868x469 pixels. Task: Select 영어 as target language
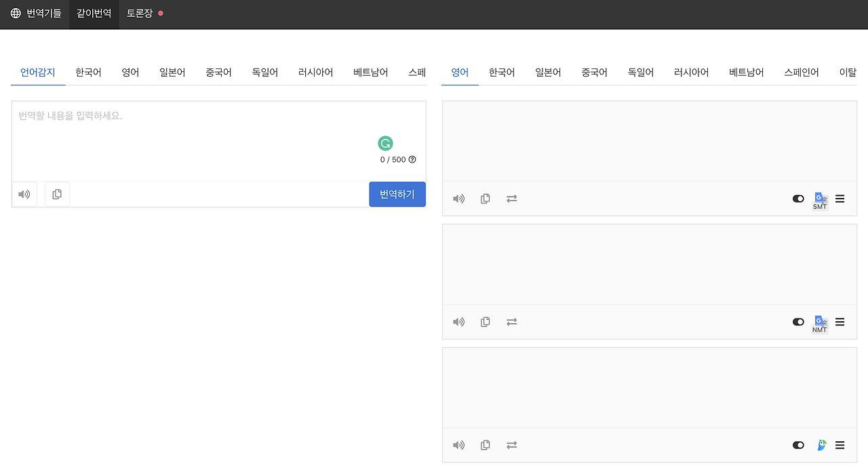point(460,73)
